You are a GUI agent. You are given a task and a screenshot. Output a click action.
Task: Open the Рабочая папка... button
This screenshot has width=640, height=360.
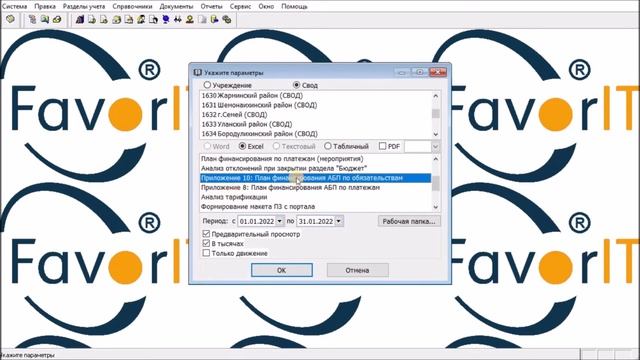(409, 221)
